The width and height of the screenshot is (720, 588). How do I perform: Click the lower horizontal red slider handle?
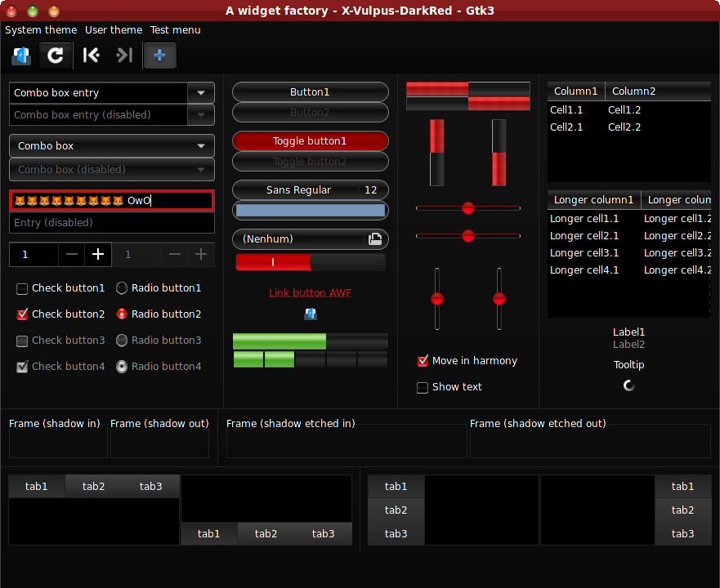468,236
